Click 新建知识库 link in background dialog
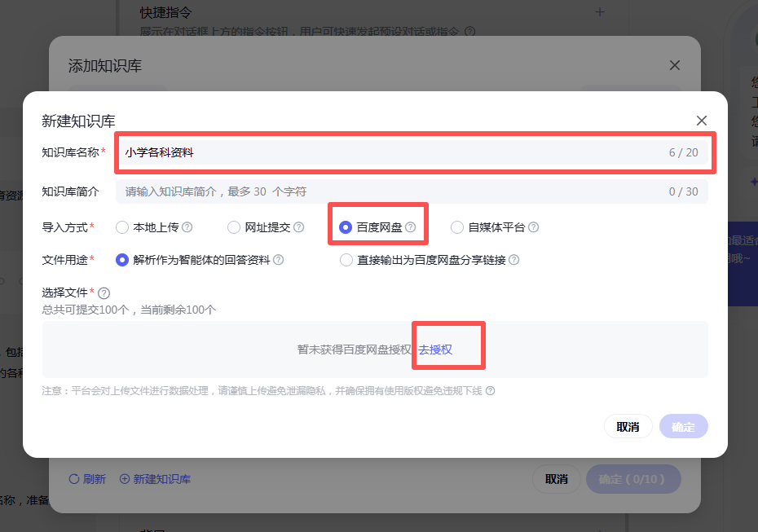758x532 pixels. tap(155, 479)
